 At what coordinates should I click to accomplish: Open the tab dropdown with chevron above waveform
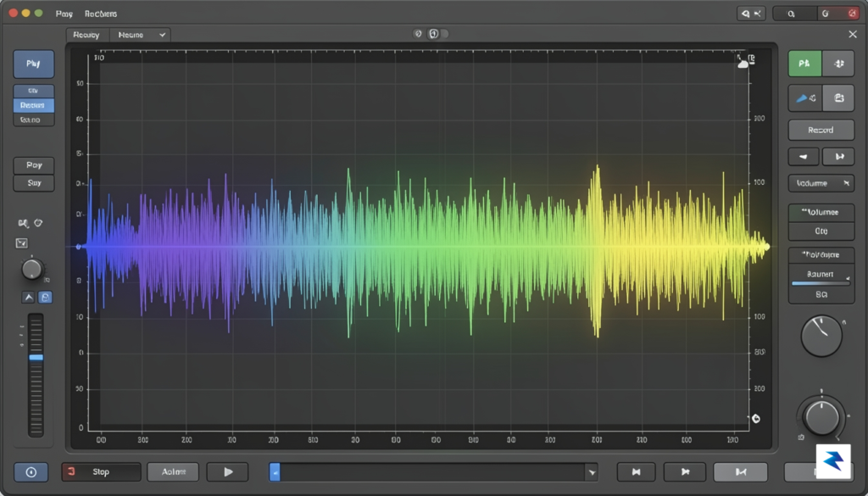[x=139, y=35]
